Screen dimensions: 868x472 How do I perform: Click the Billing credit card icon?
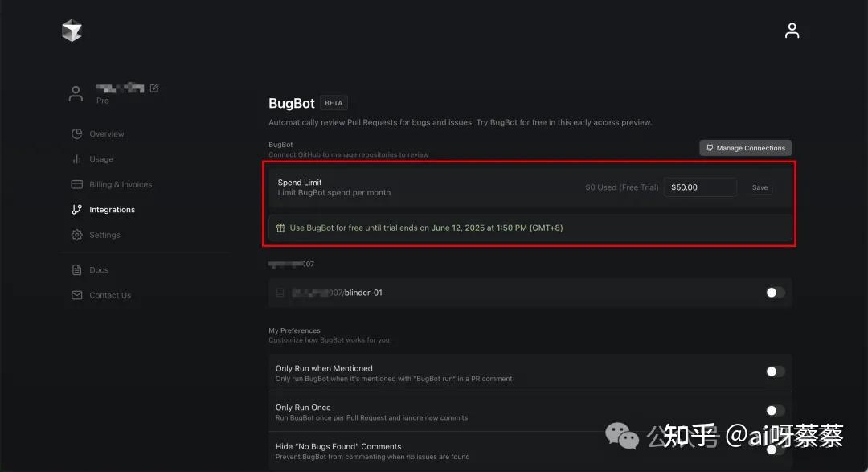[x=77, y=184]
